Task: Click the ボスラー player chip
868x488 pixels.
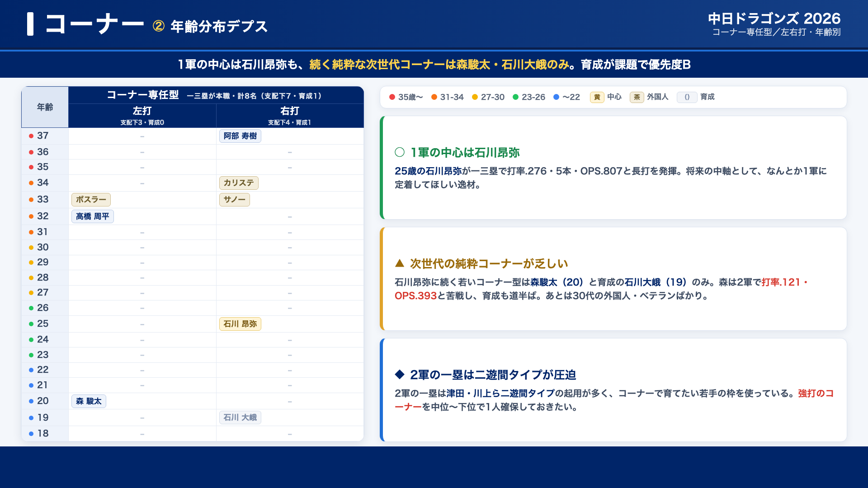Action: pos(91,200)
